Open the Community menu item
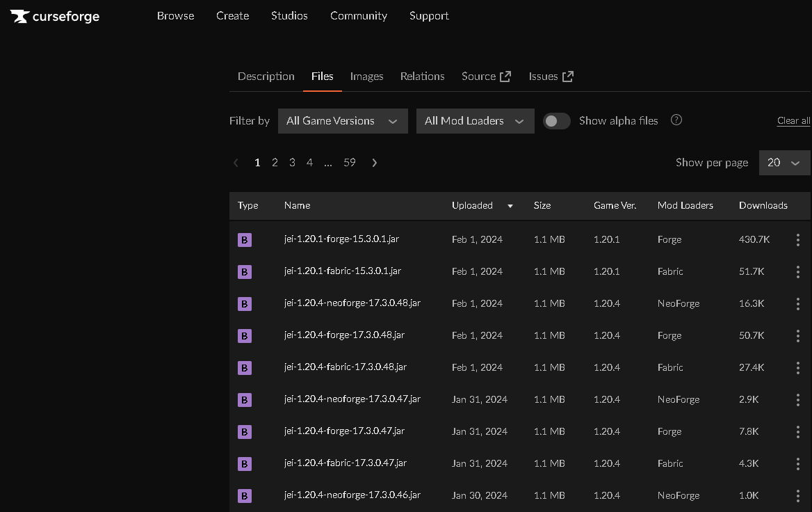Viewport: 812px width, 512px height. 358,15
